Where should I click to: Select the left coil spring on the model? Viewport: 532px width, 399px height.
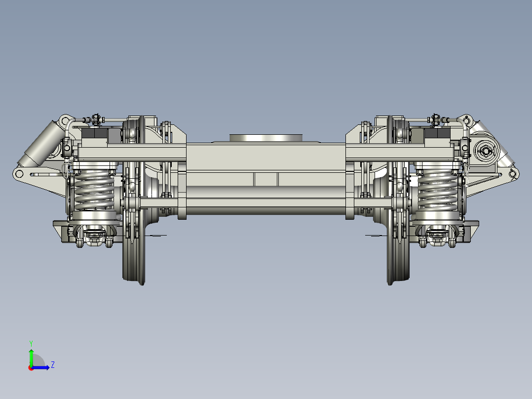pyautogui.click(x=94, y=190)
